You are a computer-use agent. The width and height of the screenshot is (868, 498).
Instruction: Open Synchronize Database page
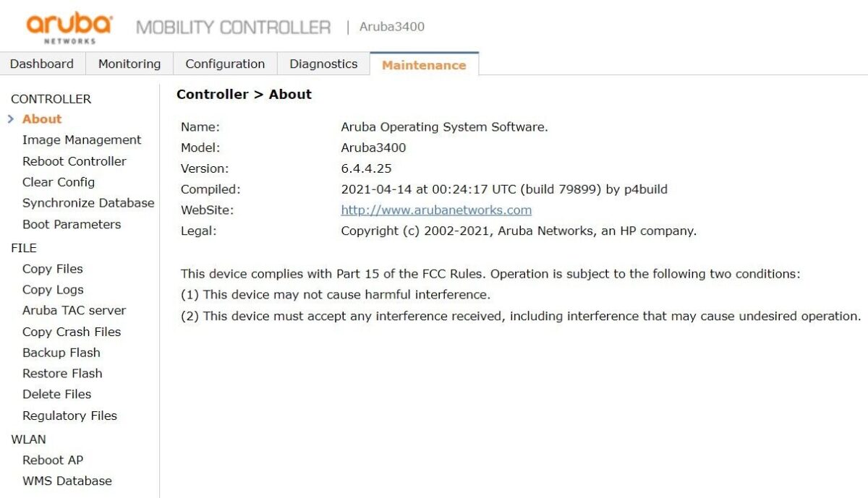[x=88, y=203]
